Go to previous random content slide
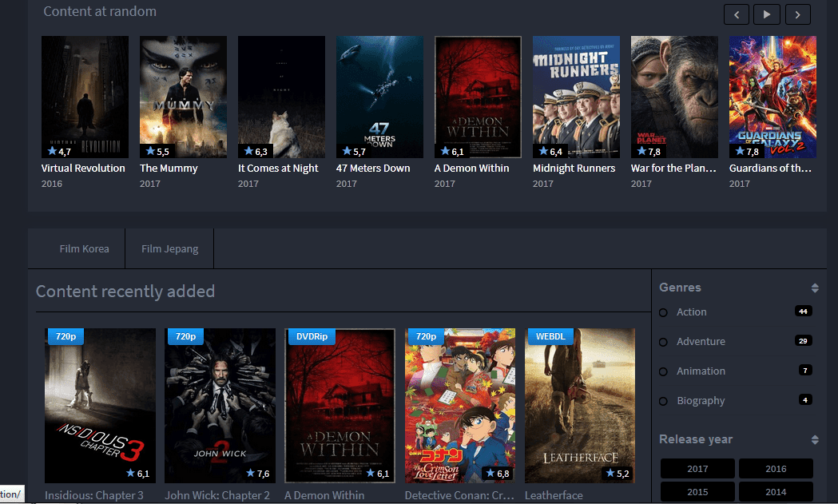This screenshot has height=504, width=838. pyautogui.click(x=737, y=14)
